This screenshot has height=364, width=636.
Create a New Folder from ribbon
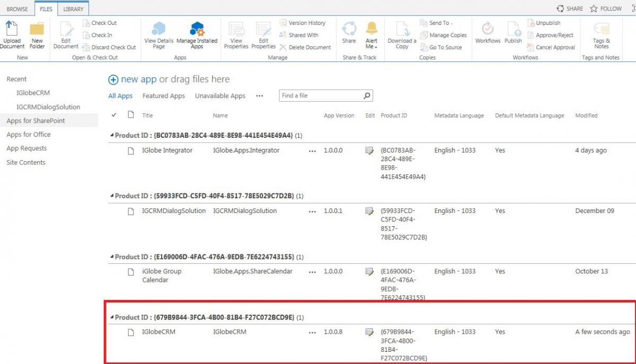[x=37, y=35]
